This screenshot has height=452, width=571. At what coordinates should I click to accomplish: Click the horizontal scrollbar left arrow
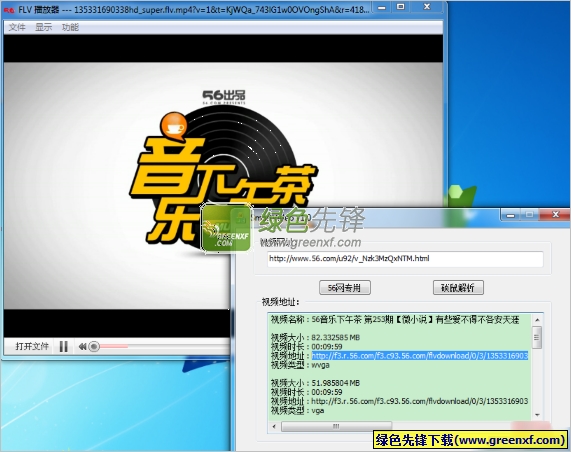[274, 426]
